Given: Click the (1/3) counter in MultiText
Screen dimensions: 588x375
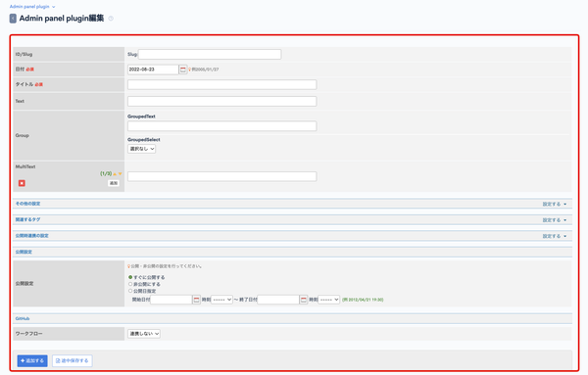Looking at the screenshot, I should (x=106, y=174).
